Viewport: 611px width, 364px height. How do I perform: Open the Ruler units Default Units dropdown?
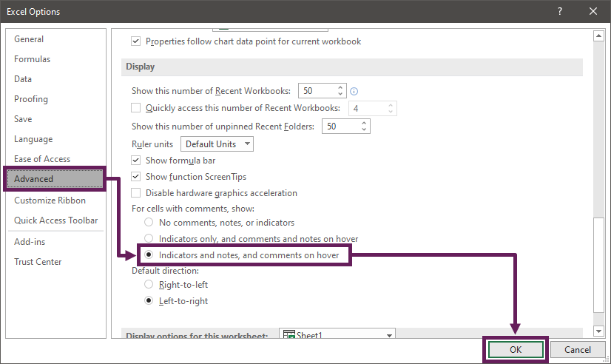[217, 144]
